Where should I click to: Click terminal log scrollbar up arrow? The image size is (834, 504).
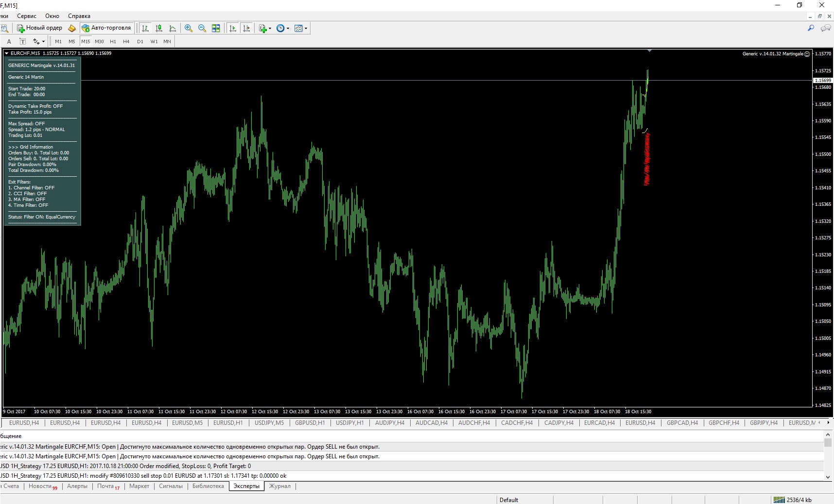click(x=828, y=436)
